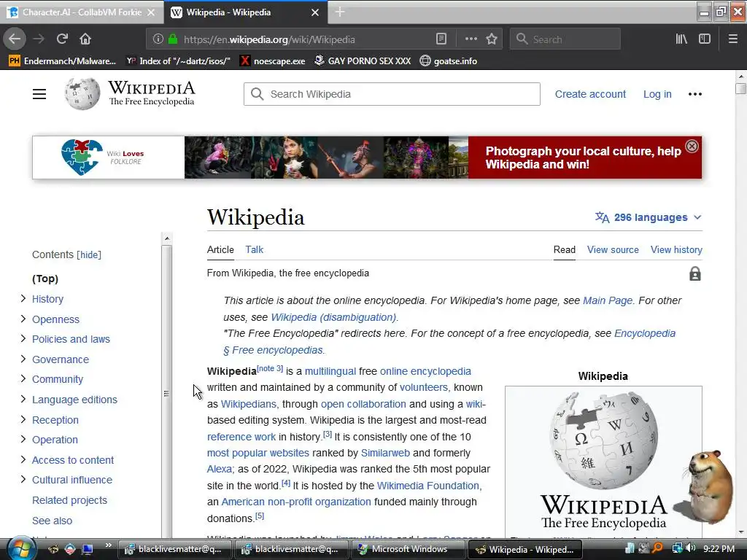747x560 pixels.
Task: Click the browser Forward arrow button
Action: click(x=39, y=39)
